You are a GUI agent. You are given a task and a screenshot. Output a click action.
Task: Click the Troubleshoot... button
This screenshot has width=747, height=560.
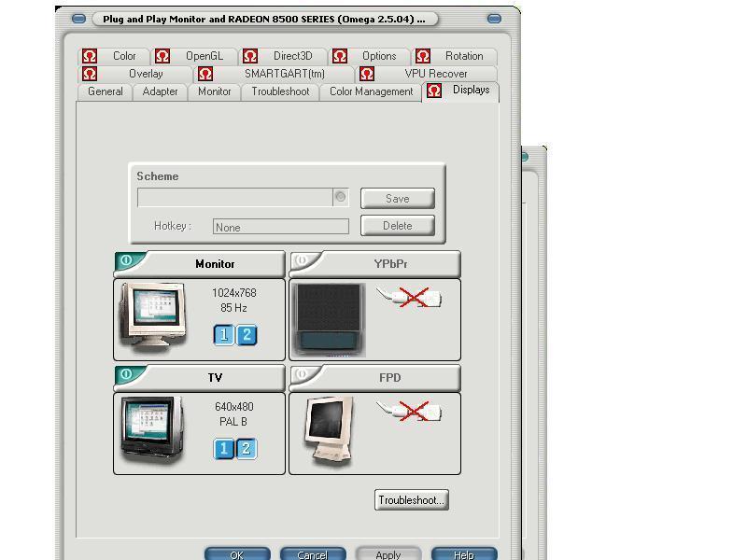click(x=411, y=500)
